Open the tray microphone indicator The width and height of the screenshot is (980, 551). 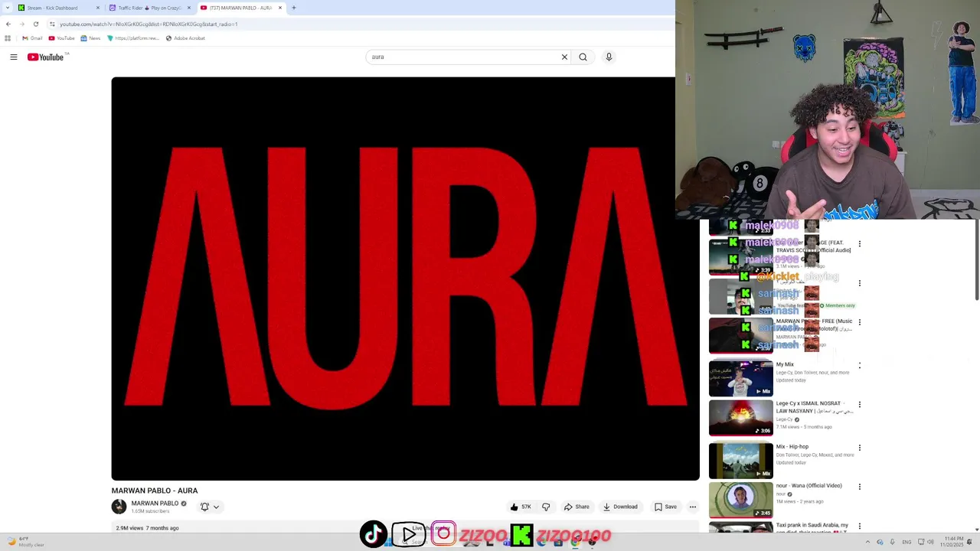coord(892,542)
